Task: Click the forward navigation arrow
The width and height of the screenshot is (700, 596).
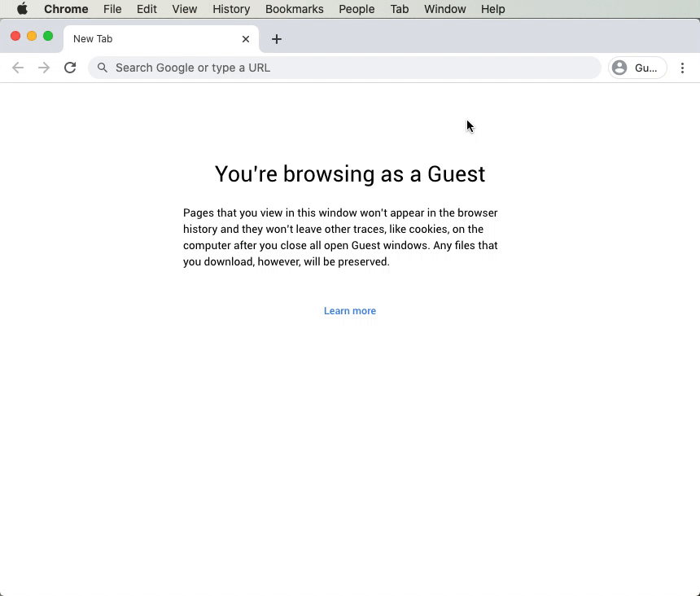Action: [x=44, y=68]
